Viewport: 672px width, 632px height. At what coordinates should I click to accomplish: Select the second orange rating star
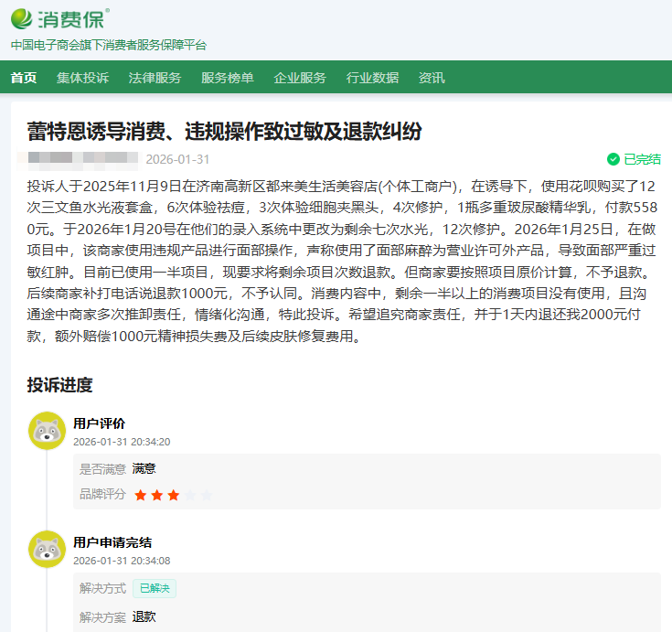(157, 495)
